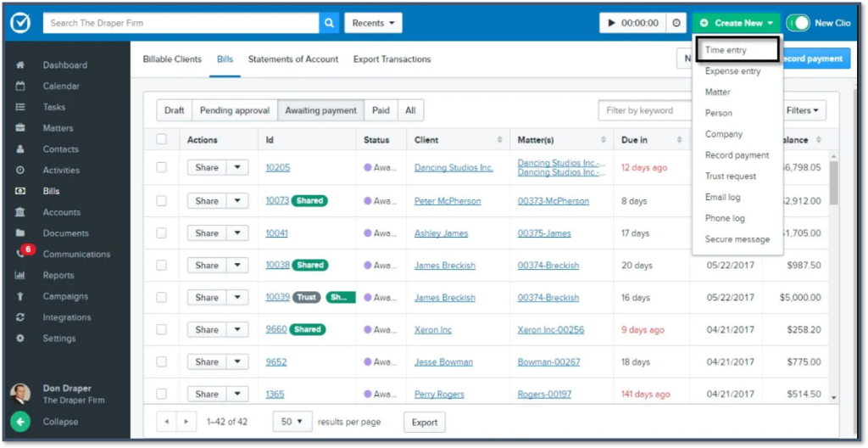The height and width of the screenshot is (448, 868).
Task: Click the Export button
Action: click(425, 423)
